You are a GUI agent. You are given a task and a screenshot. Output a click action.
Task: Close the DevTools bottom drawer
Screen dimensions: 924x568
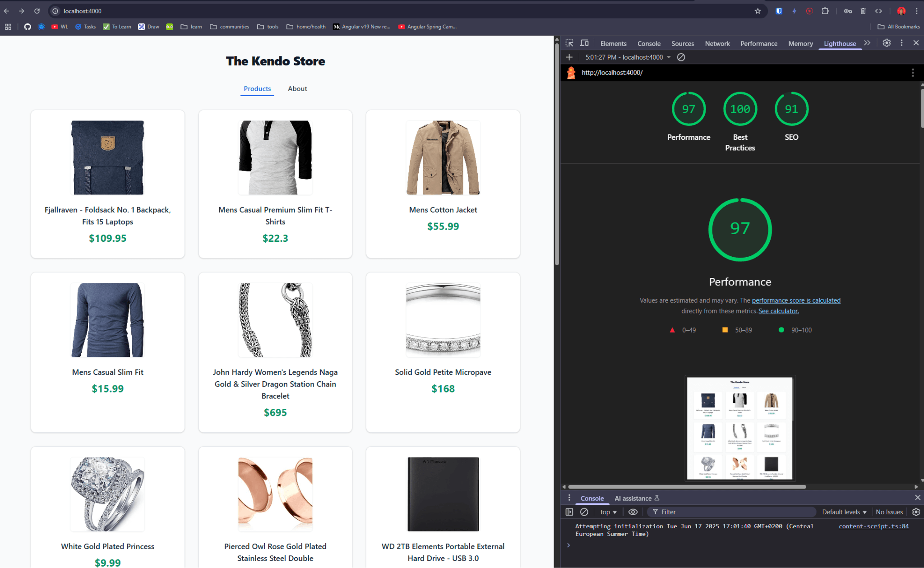coord(917,498)
